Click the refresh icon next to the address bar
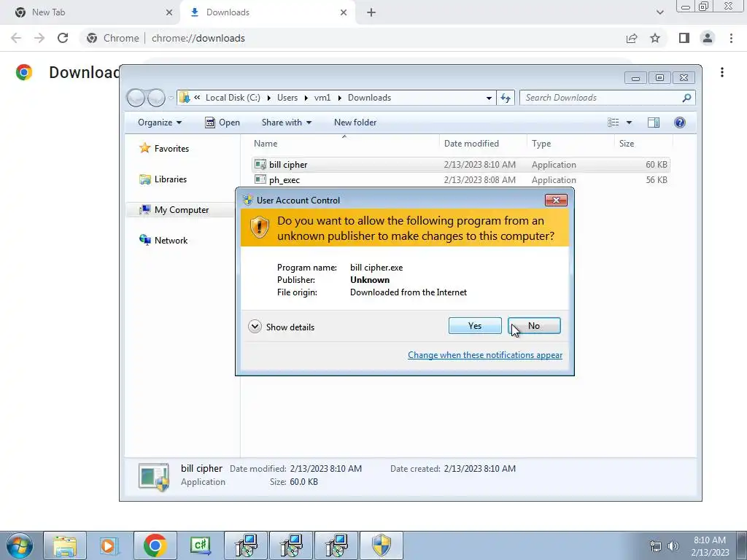Viewport: 747px width, 560px height. [506, 98]
